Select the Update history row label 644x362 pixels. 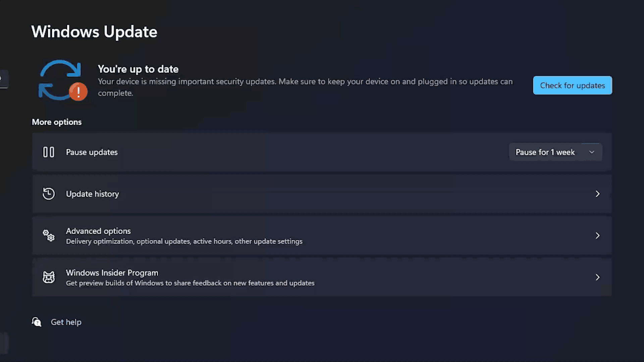[x=92, y=194]
